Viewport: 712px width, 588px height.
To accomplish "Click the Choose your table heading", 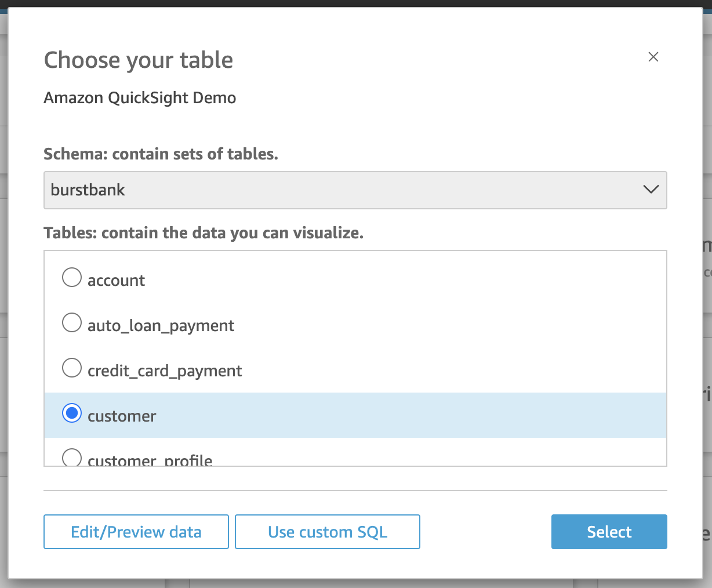I will point(139,60).
